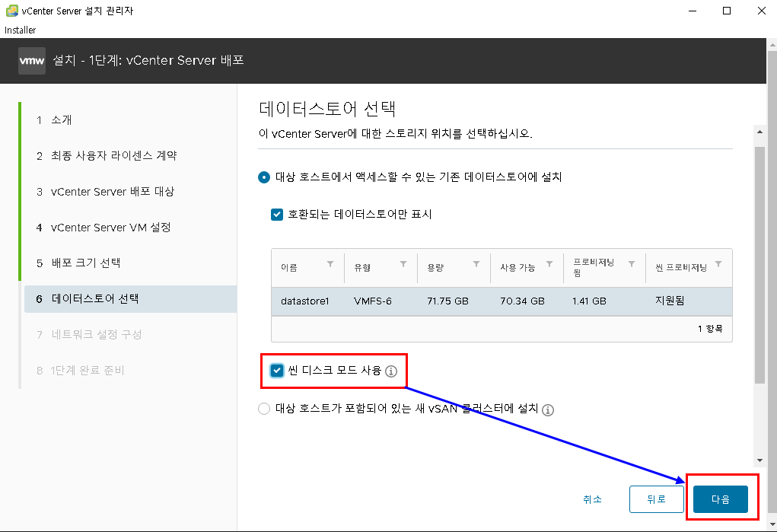This screenshot has height=532, width=777.
Task: Toggle 씬 디스크 모드 사용 checkbox
Action: (x=277, y=371)
